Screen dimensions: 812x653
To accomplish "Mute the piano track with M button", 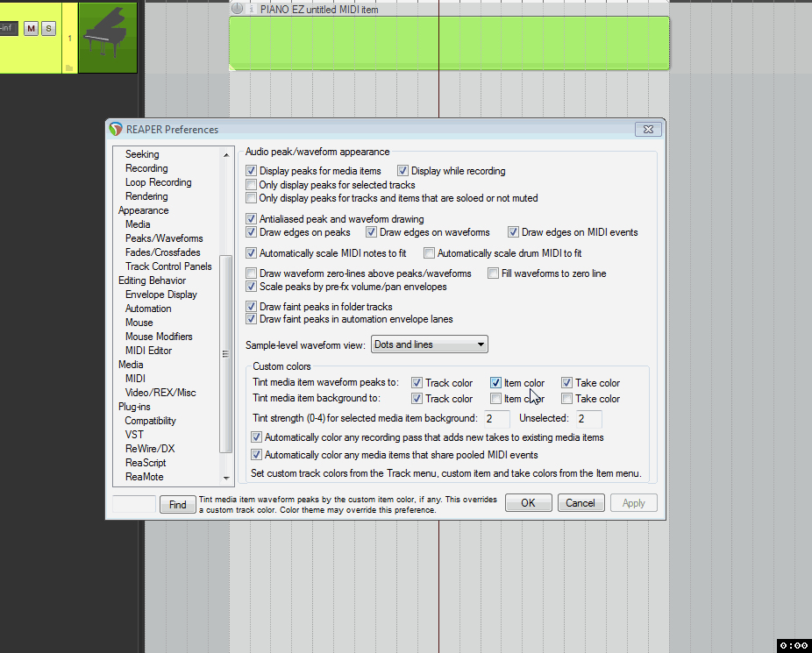I will tap(31, 28).
